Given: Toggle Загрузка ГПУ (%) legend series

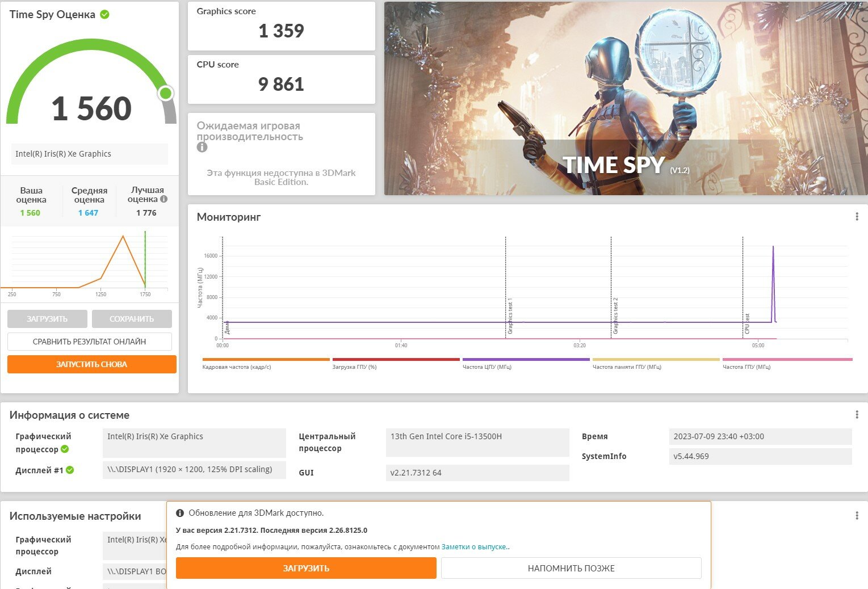Looking at the screenshot, I should [x=396, y=364].
